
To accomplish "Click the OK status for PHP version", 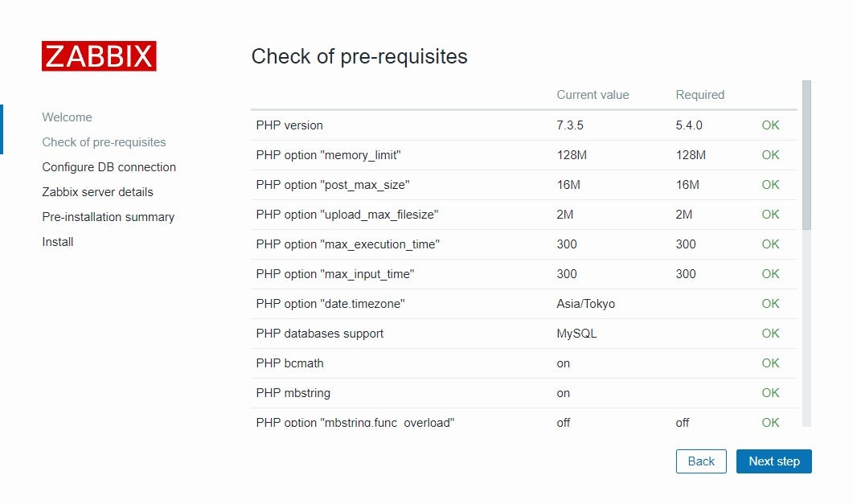I will pyautogui.click(x=770, y=125).
